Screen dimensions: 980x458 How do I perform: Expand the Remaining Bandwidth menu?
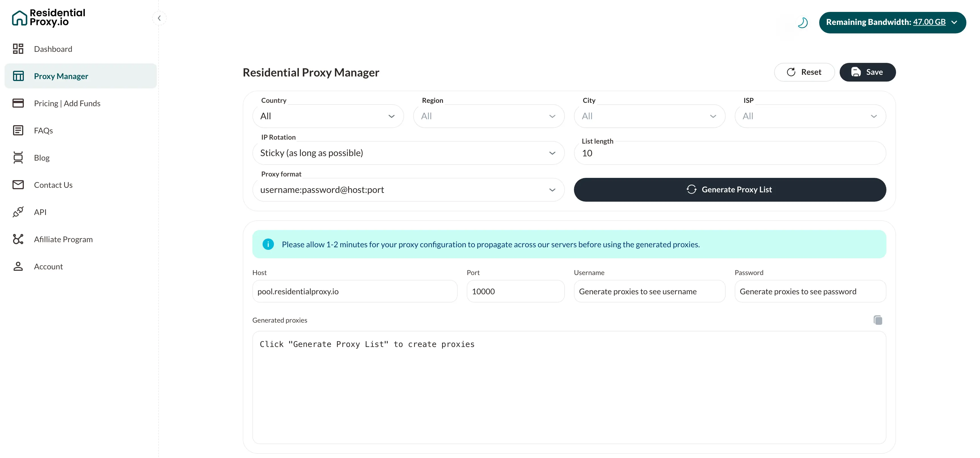click(x=892, y=22)
